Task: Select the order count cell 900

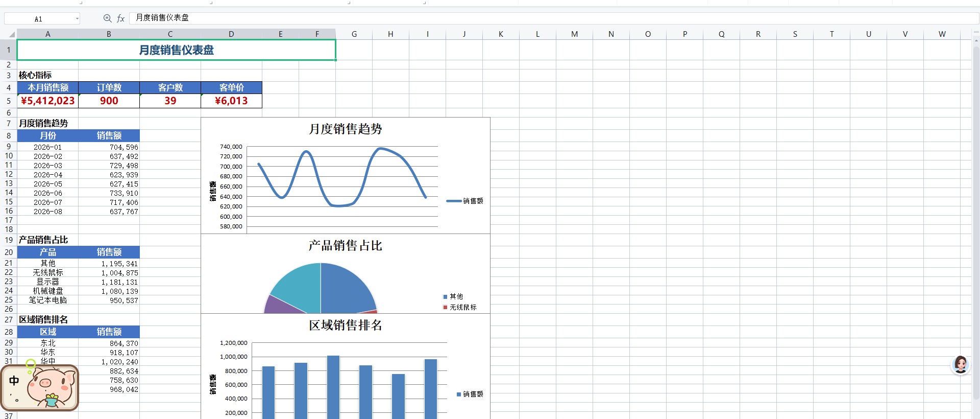Action: 109,101
